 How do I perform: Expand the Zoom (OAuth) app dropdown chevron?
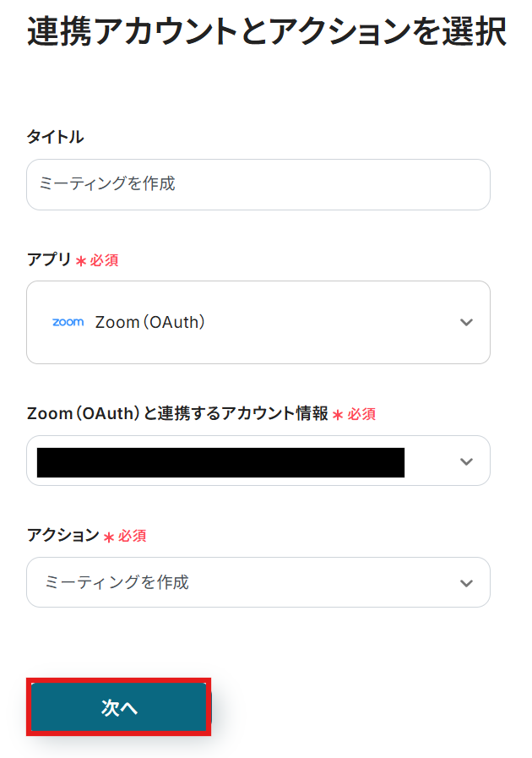466,322
